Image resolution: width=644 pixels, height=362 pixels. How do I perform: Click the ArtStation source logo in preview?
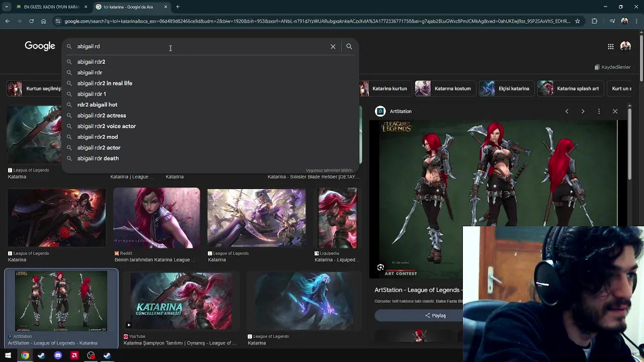[380, 111]
